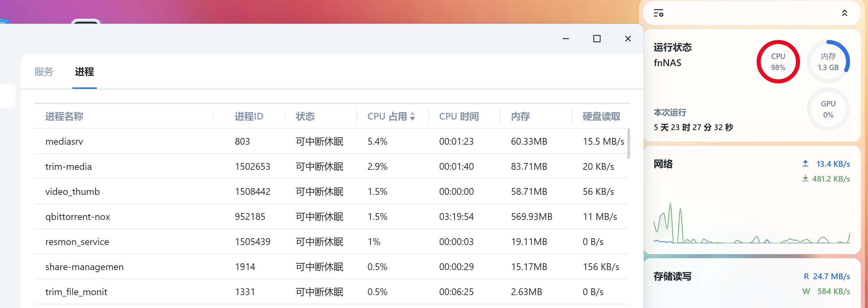Click memory value 83.71MB
868x308 pixels.
coord(529,166)
